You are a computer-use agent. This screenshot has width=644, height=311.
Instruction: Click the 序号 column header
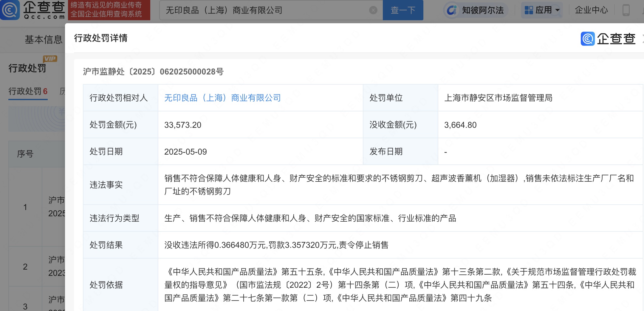pyautogui.click(x=25, y=154)
